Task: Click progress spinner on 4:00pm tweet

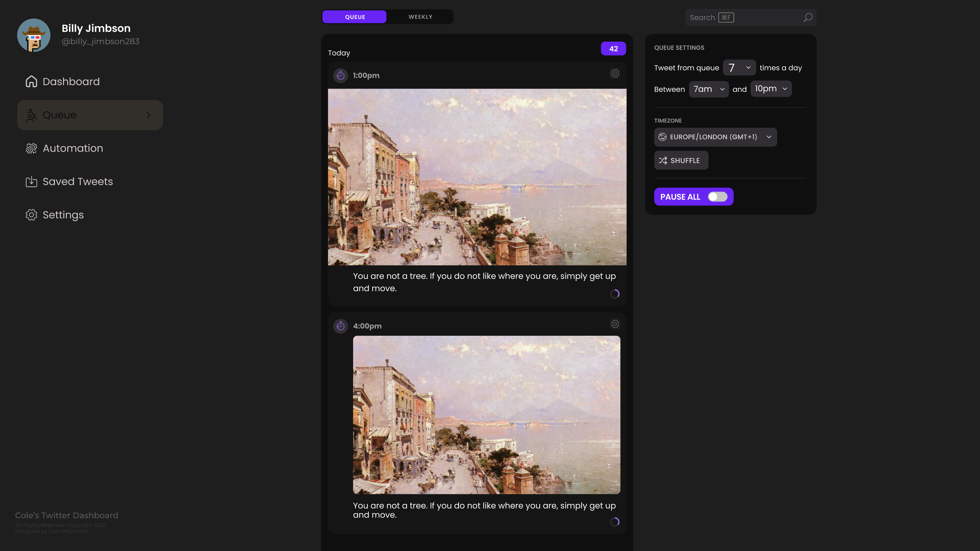Action: (x=615, y=522)
